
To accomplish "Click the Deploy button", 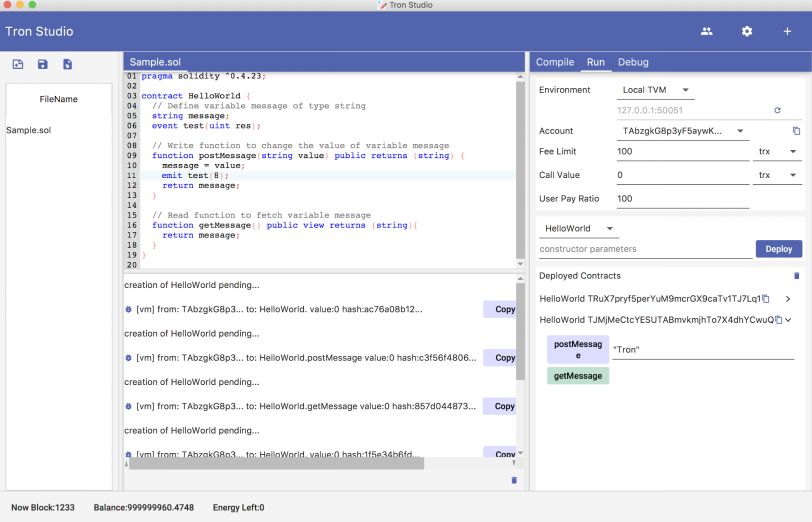I will [x=779, y=249].
